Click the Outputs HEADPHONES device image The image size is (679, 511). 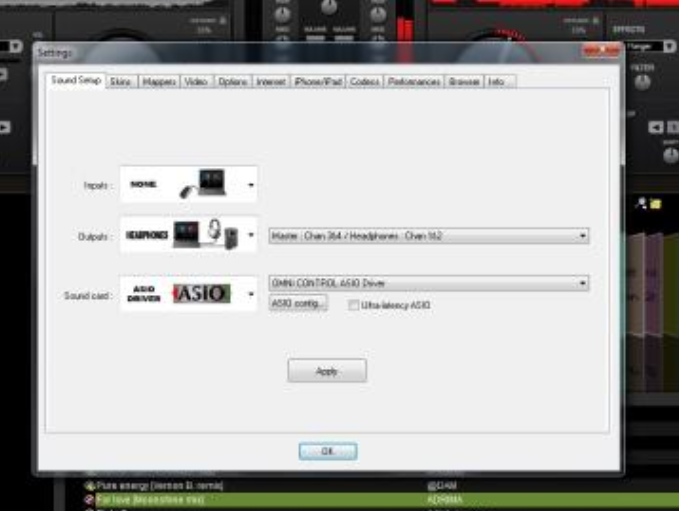[188, 235]
